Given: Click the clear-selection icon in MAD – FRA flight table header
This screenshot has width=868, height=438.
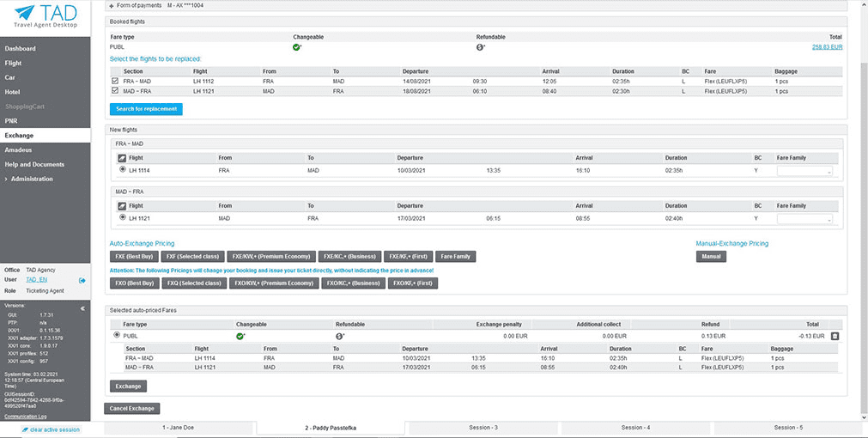Looking at the screenshot, I should (122, 206).
